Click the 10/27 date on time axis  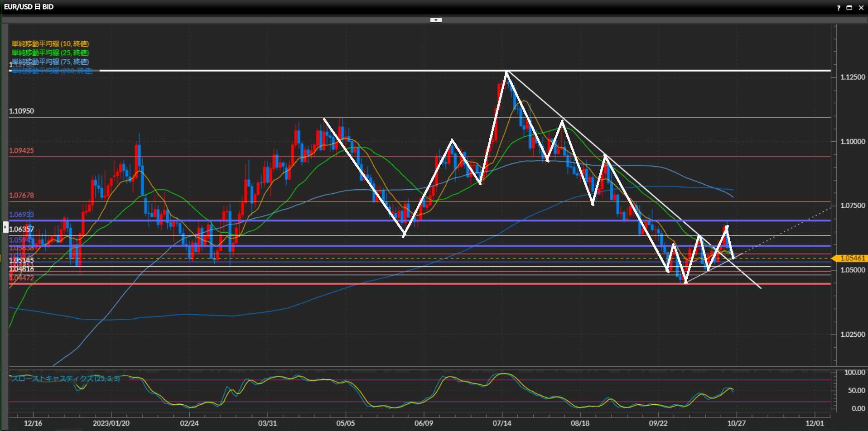(736, 423)
